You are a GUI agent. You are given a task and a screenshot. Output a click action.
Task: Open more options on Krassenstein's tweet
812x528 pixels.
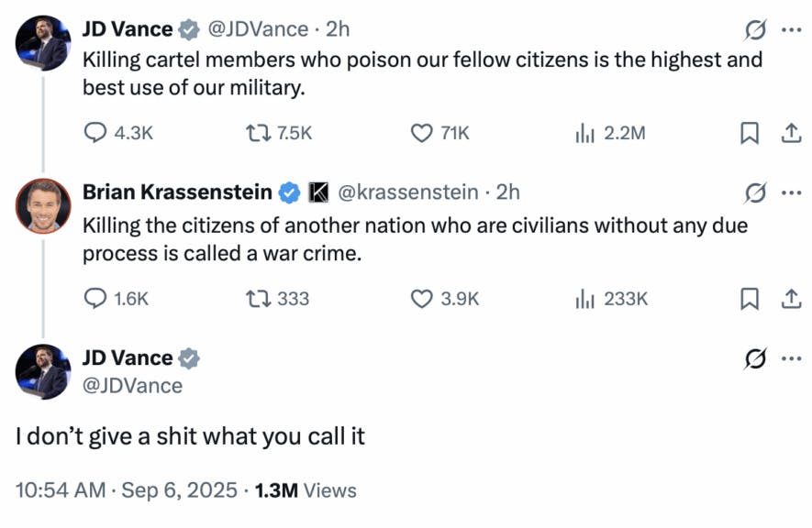click(790, 192)
